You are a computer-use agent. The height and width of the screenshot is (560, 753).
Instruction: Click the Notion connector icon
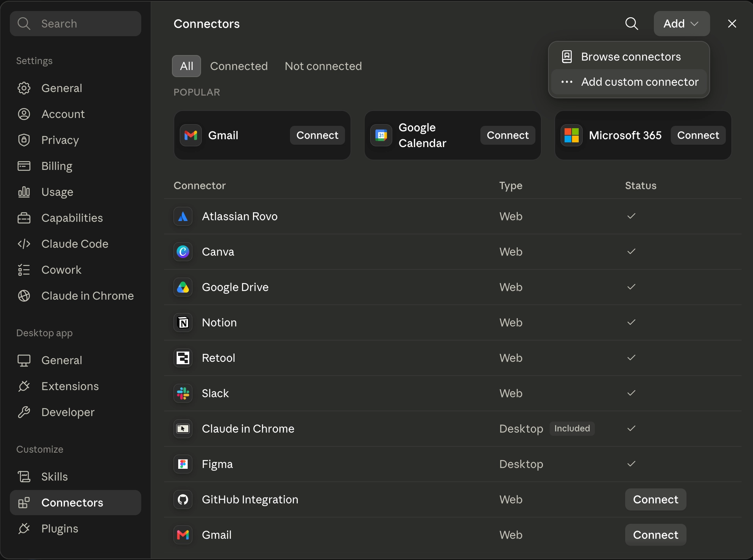[x=183, y=322]
